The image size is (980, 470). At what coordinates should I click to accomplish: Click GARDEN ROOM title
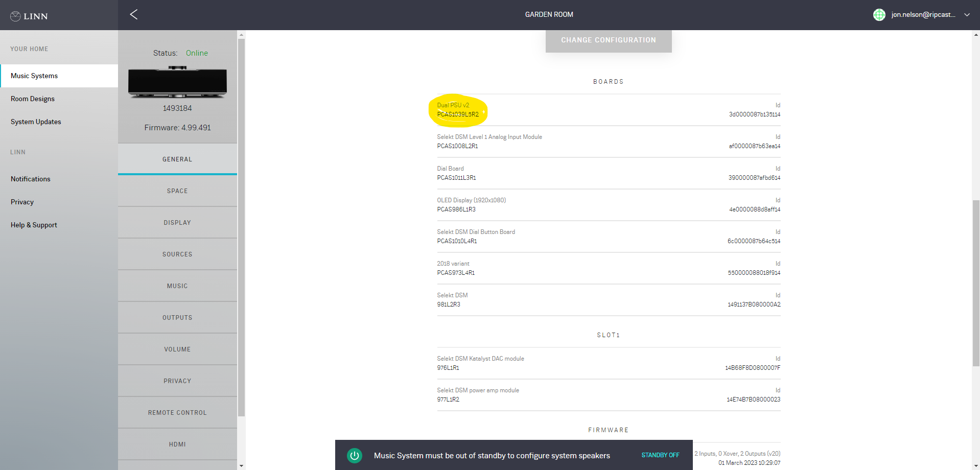(549, 15)
